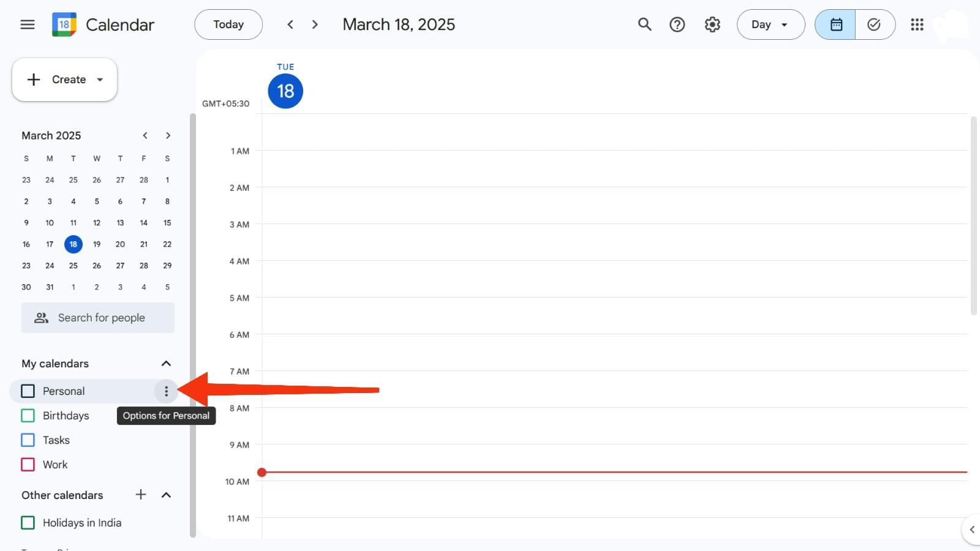The height and width of the screenshot is (551, 980).
Task: Open the Google apps grid
Action: tap(916, 24)
